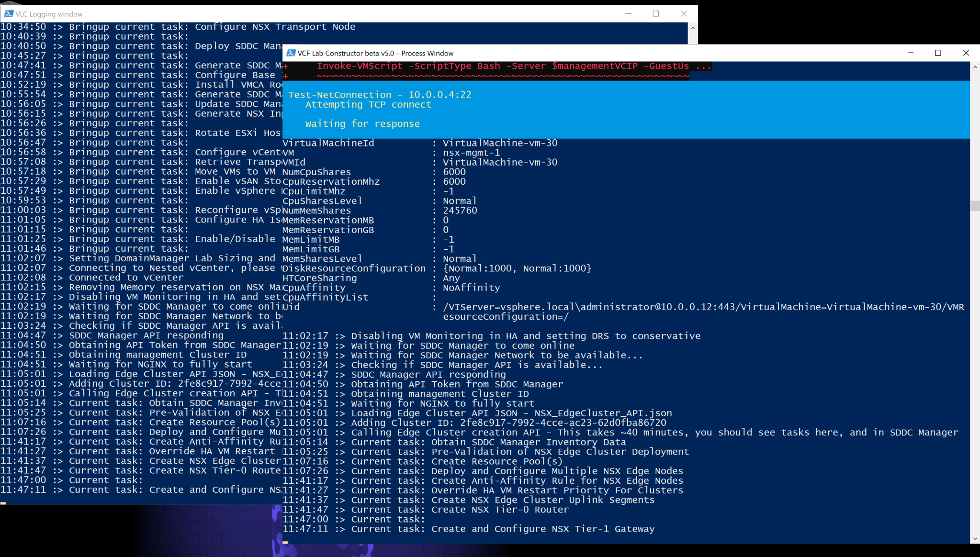Image resolution: width=980 pixels, height=557 pixels.
Task: Close the VLC Logging window
Action: (684, 14)
